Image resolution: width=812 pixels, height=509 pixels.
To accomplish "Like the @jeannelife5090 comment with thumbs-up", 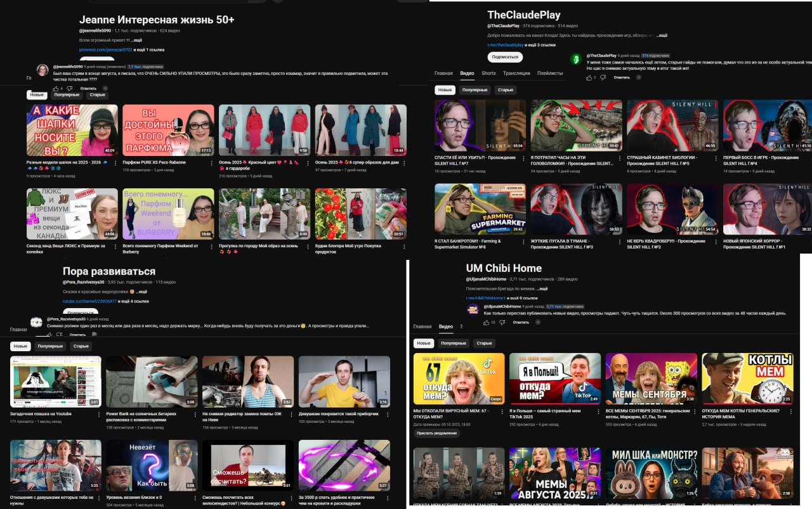I will [55, 88].
